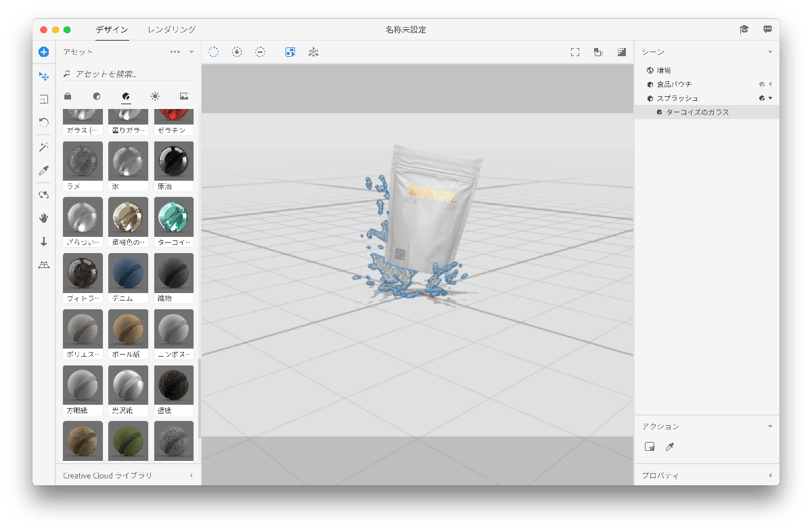This screenshot has height=532, width=812.
Task: Filter assets by Lights sun icon
Action: [155, 96]
